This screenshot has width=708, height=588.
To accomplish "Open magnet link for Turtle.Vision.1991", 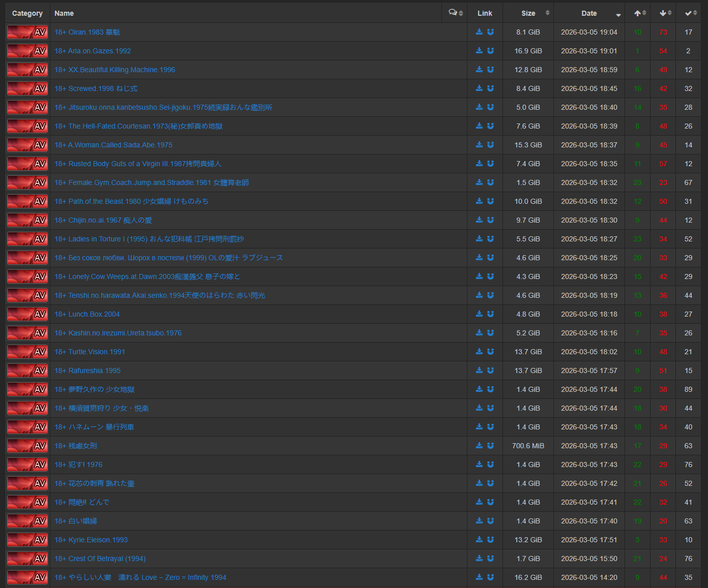I will coord(490,352).
